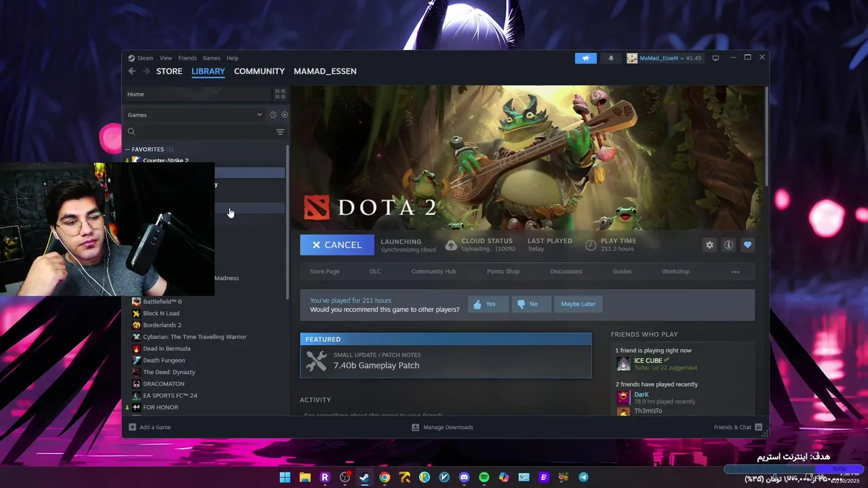The image size is (868, 488).
Task: Open Steam announcements megaphone button
Action: pos(586,58)
